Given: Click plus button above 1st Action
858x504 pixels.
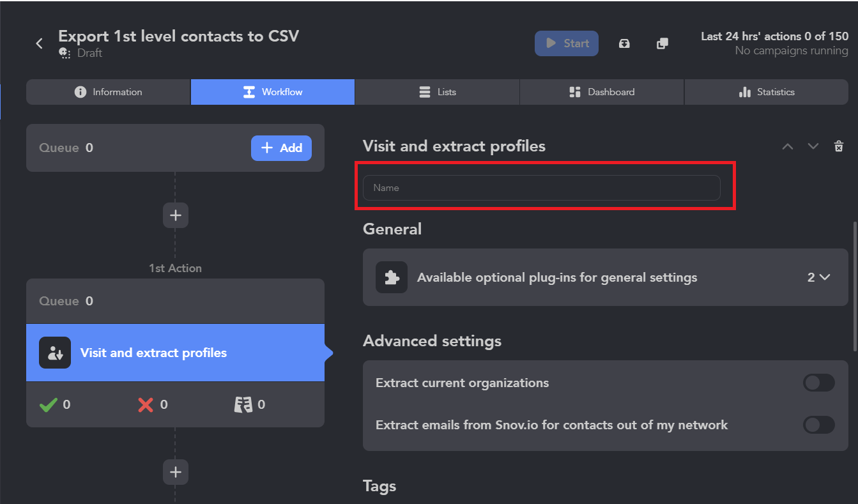Looking at the screenshot, I should click(176, 215).
